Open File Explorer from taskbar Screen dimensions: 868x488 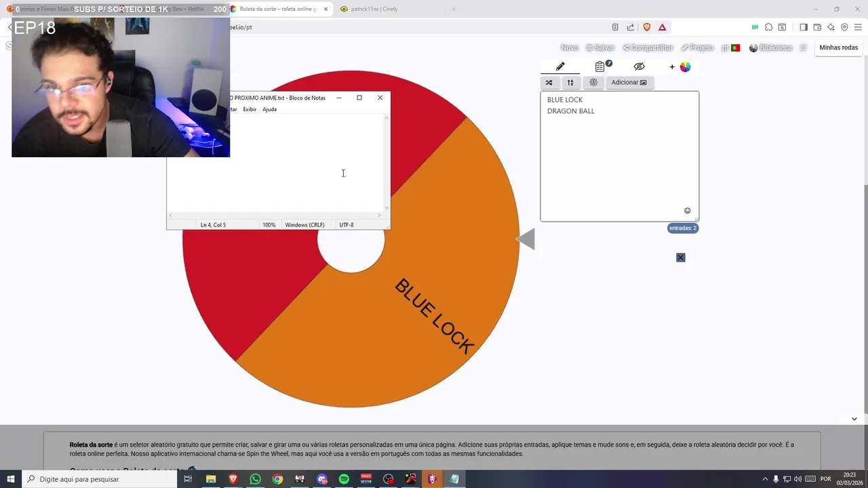tap(211, 479)
